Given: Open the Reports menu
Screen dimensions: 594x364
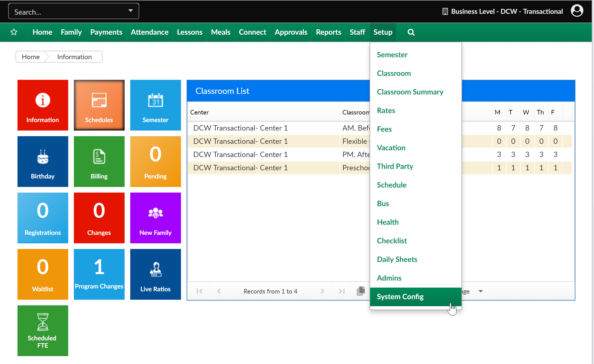Looking at the screenshot, I should pyautogui.click(x=328, y=32).
